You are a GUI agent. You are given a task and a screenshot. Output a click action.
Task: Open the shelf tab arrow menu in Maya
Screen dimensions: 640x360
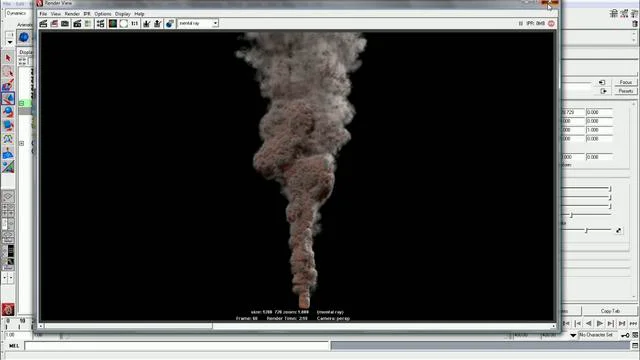(x=10, y=42)
